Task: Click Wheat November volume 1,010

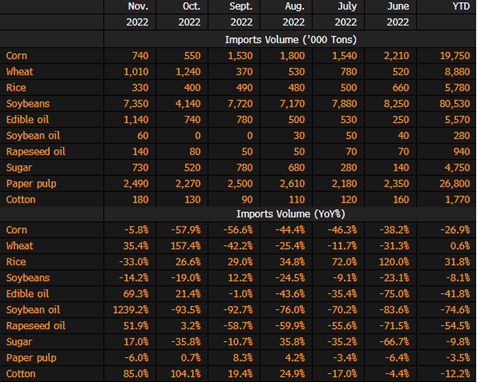Action: click(x=136, y=72)
